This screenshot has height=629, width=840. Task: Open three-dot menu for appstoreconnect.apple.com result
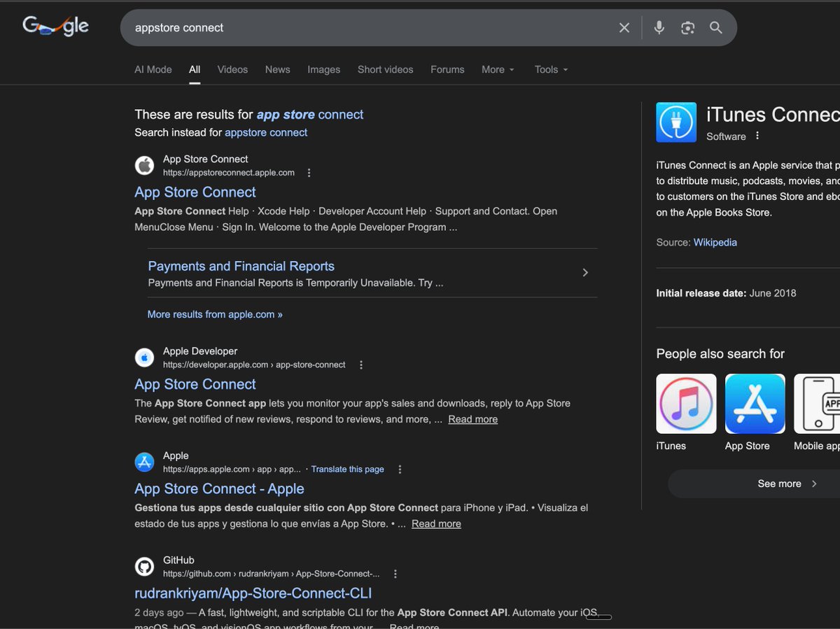point(309,173)
